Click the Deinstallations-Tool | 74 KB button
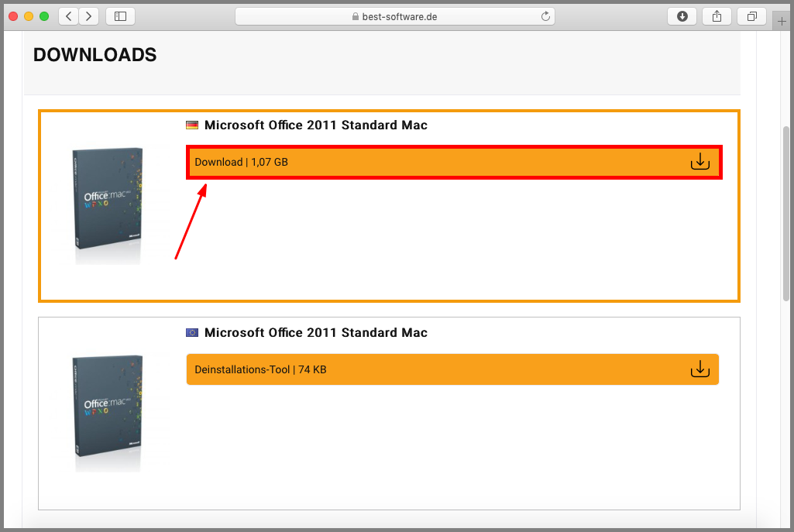The width and height of the screenshot is (794, 532). point(452,369)
